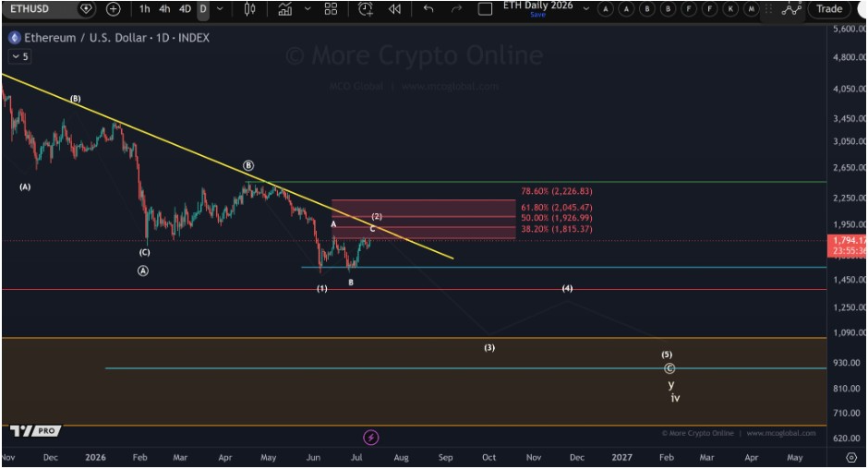This screenshot has height=469, width=868.
Task: Click the 1,090.00 price axis label
Action: tap(850, 332)
